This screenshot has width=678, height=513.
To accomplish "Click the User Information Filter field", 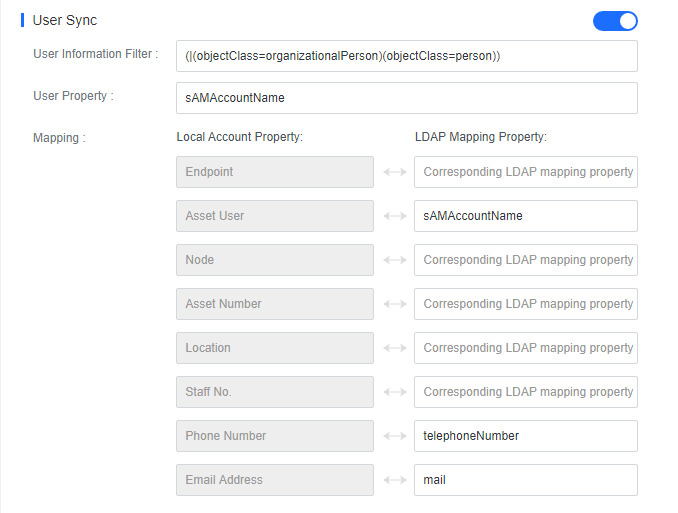I will click(406, 56).
